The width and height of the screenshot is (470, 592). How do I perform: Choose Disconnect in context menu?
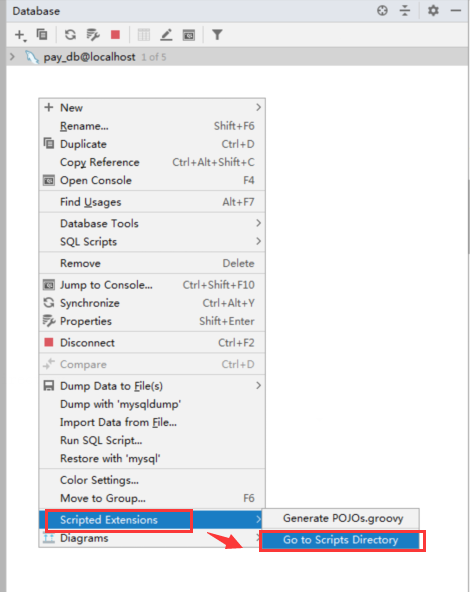pos(152,342)
